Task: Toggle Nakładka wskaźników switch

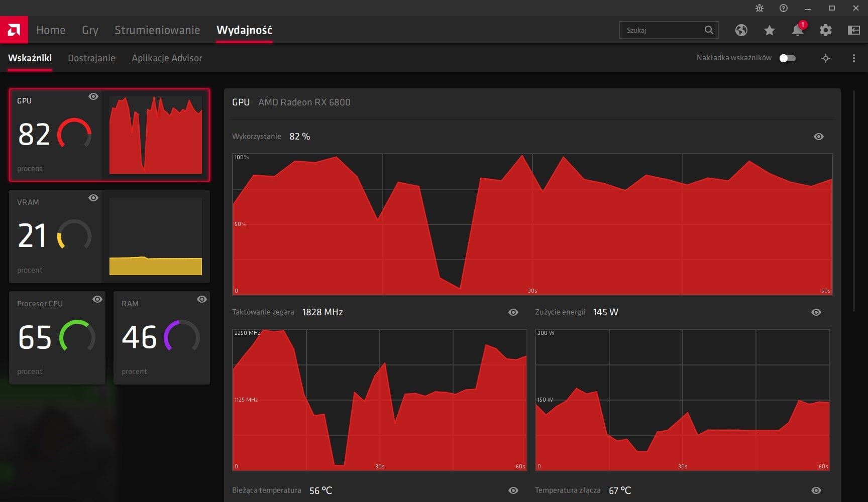Action: click(787, 58)
